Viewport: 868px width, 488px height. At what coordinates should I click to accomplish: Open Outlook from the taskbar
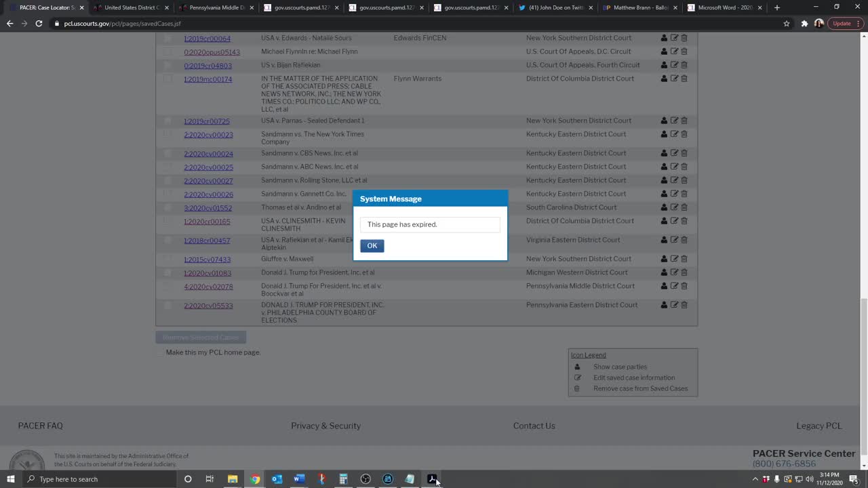tap(277, 479)
